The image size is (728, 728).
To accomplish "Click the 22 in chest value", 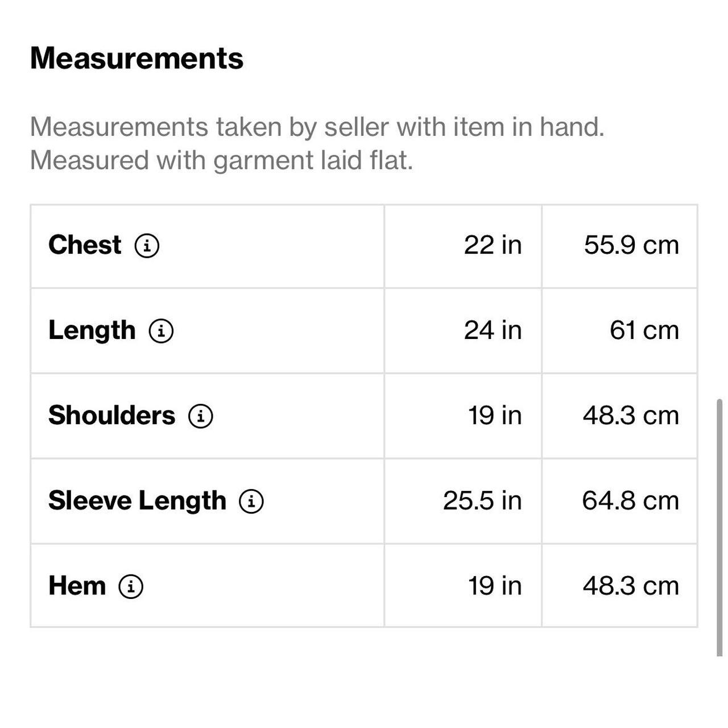I will (493, 245).
